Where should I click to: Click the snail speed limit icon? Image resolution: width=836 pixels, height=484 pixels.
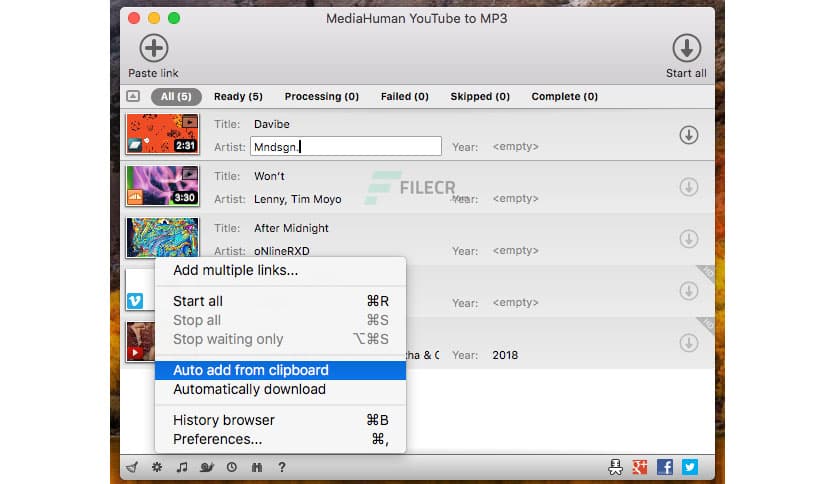[207, 467]
